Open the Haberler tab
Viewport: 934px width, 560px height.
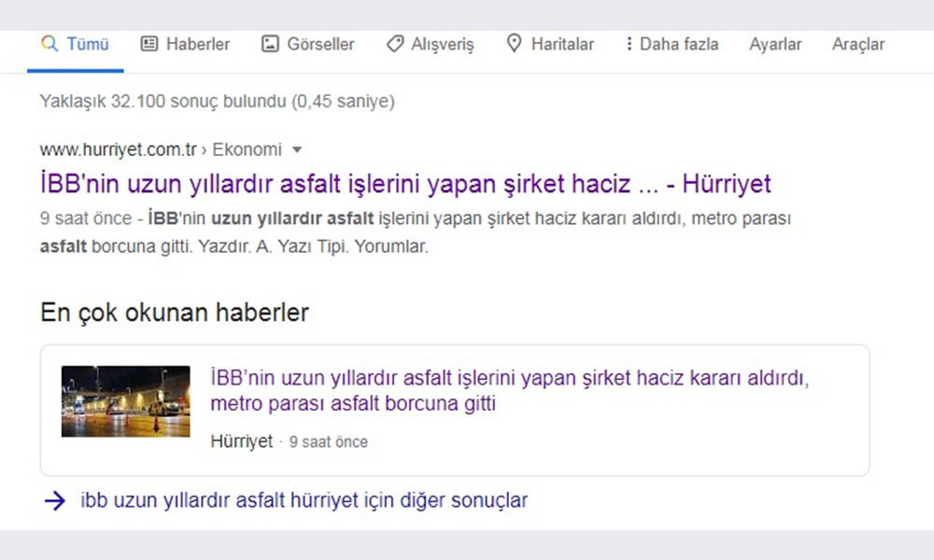coord(185,44)
